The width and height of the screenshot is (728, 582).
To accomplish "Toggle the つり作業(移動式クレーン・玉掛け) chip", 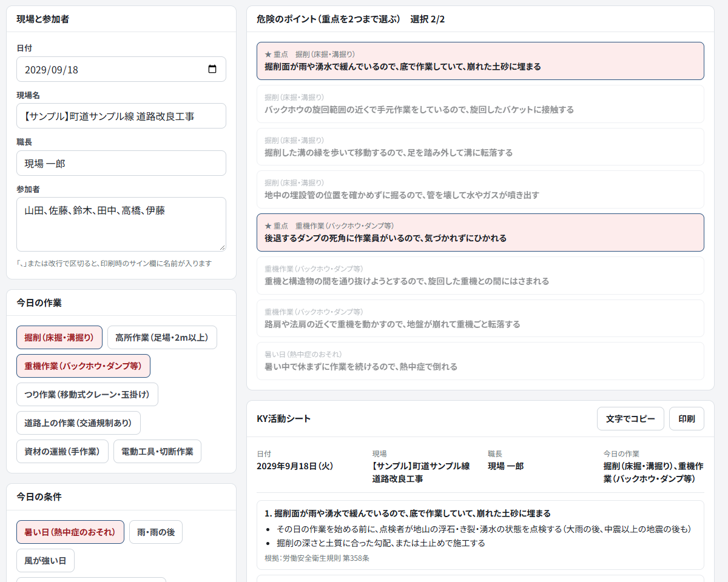I will [x=87, y=394].
